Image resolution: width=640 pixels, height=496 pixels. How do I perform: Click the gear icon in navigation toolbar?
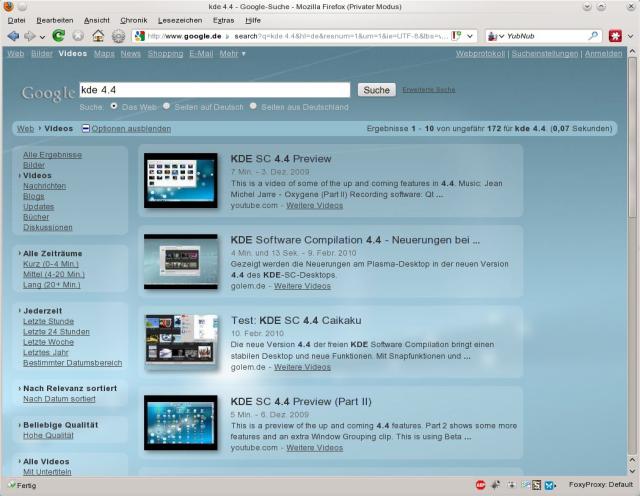pos(118,36)
